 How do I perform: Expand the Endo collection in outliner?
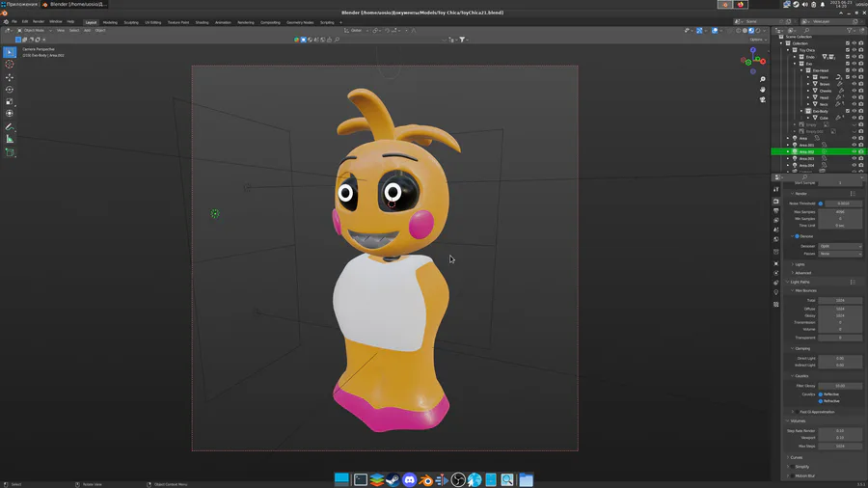795,57
